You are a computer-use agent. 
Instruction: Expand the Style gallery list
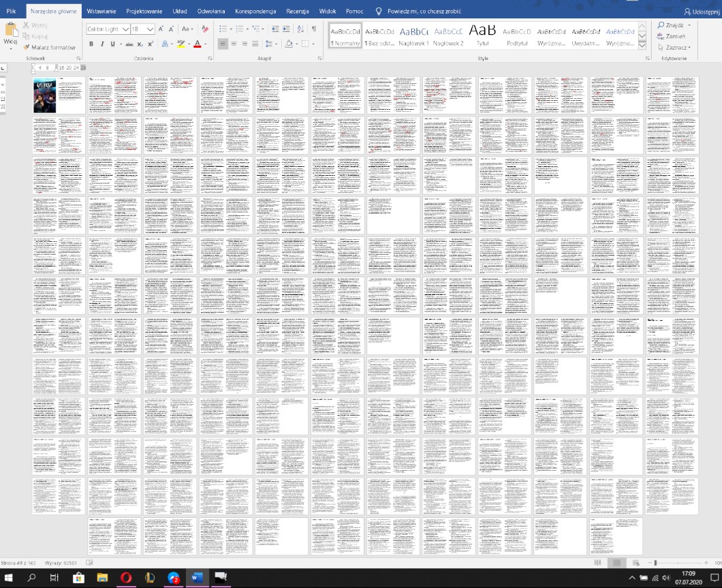[642, 46]
